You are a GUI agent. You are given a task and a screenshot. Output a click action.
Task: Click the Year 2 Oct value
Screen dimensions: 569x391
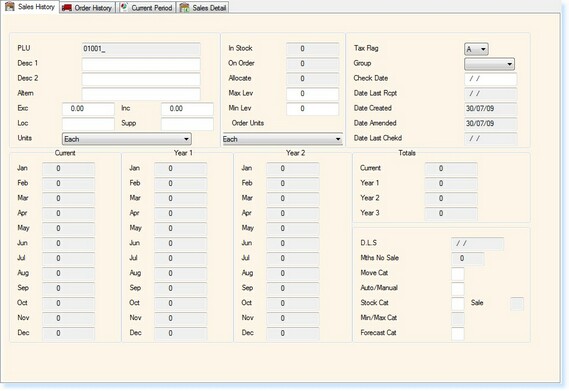[293, 303]
